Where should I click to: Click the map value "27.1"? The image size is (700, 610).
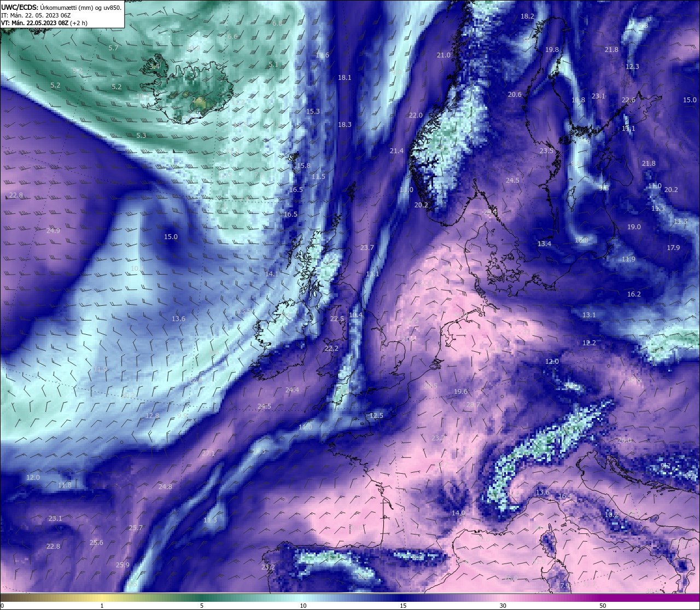[x=208, y=454]
